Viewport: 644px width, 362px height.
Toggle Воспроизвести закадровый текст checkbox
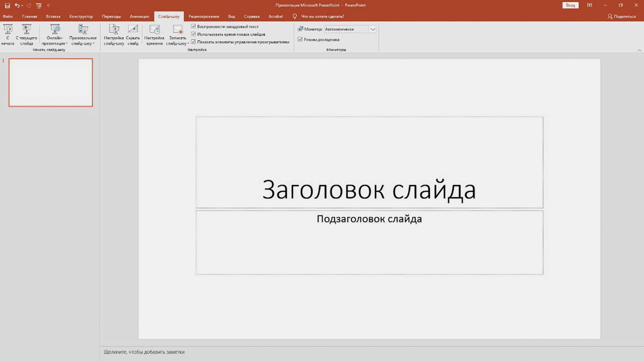point(193,26)
